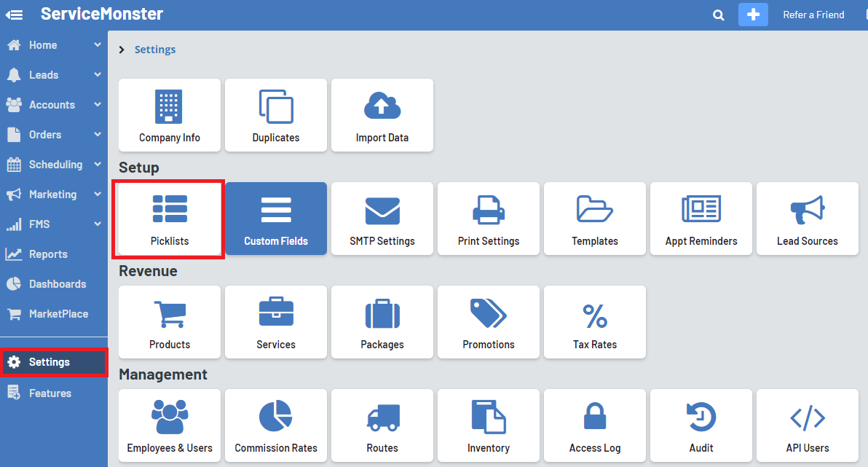The height and width of the screenshot is (467, 868).
Task: Expand the Accounts sidebar chevron
Action: coord(98,105)
